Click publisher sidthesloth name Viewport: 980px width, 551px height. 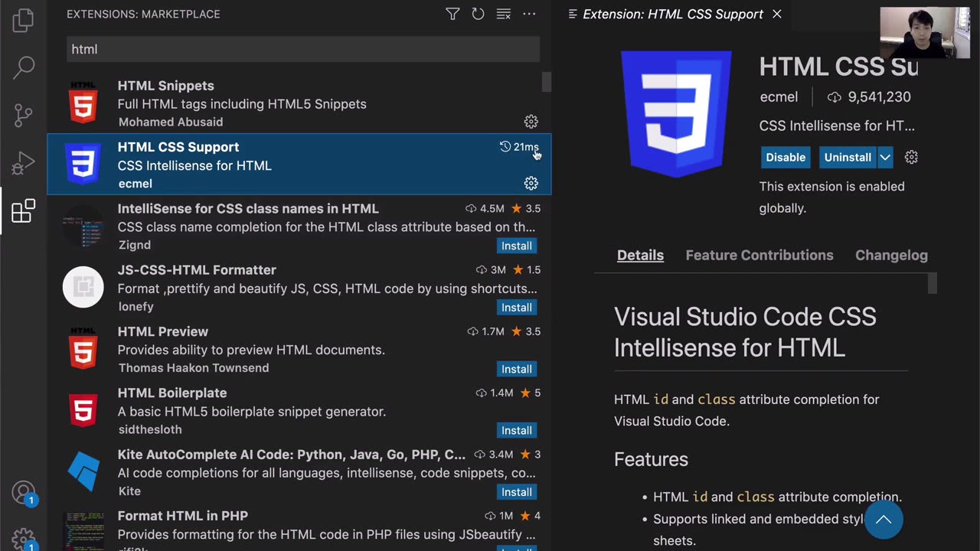150,429
